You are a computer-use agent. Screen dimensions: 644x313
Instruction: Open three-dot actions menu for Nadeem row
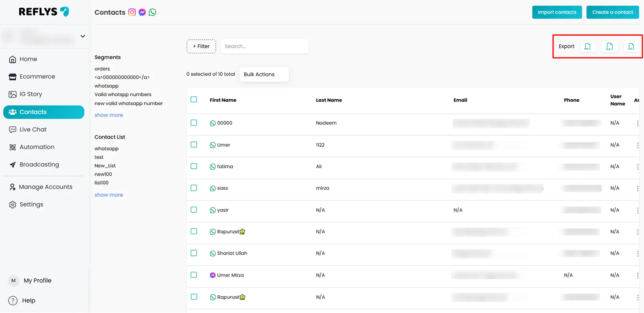[637, 123]
